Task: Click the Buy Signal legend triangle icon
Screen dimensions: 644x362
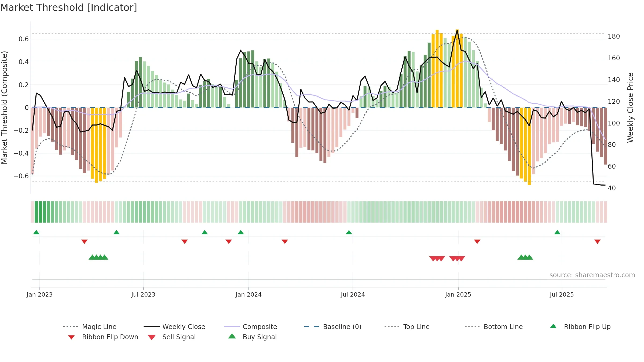Action: [x=232, y=336]
